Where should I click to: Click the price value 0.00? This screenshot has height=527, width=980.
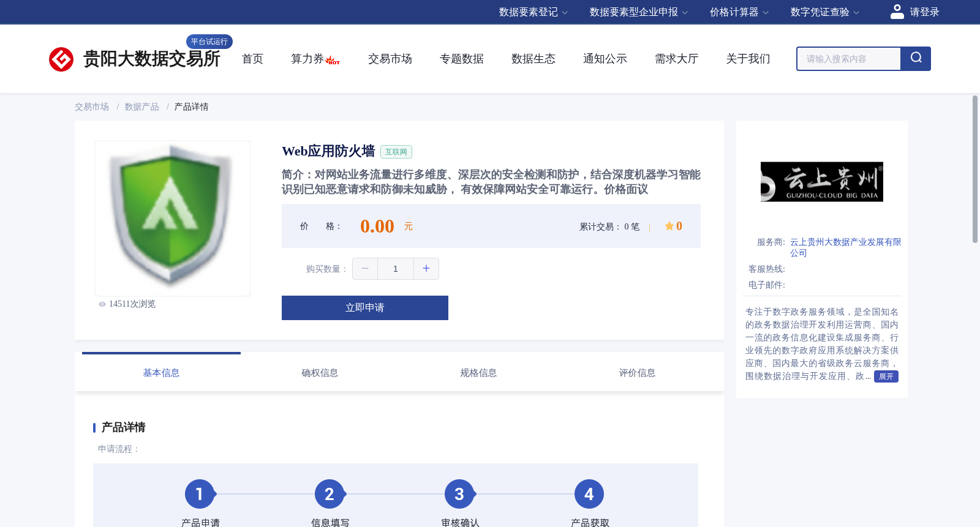pyautogui.click(x=377, y=226)
